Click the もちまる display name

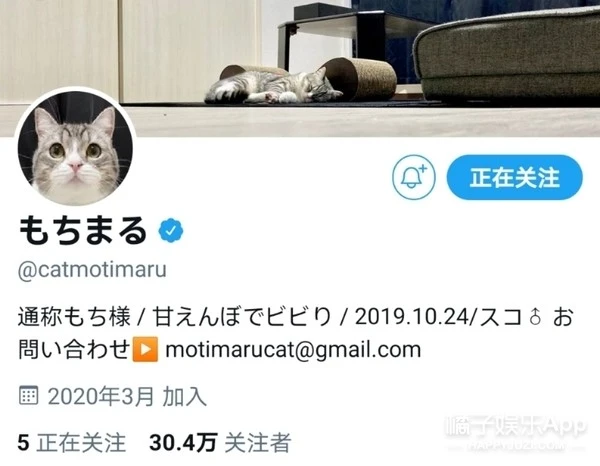pyautogui.click(x=83, y=230)
